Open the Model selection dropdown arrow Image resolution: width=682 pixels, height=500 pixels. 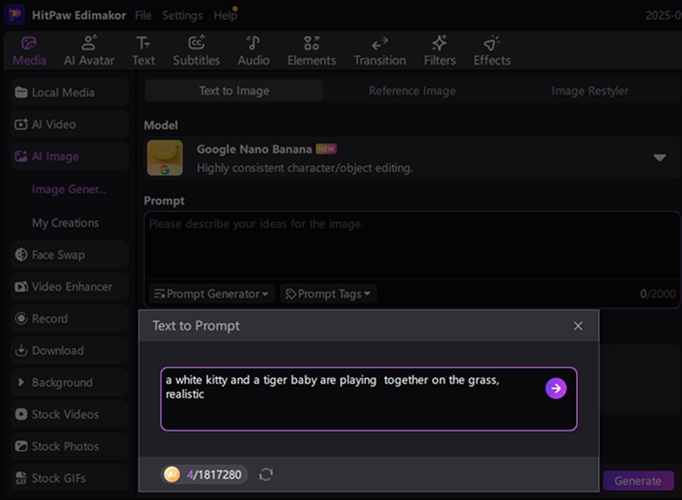point(659,157)
